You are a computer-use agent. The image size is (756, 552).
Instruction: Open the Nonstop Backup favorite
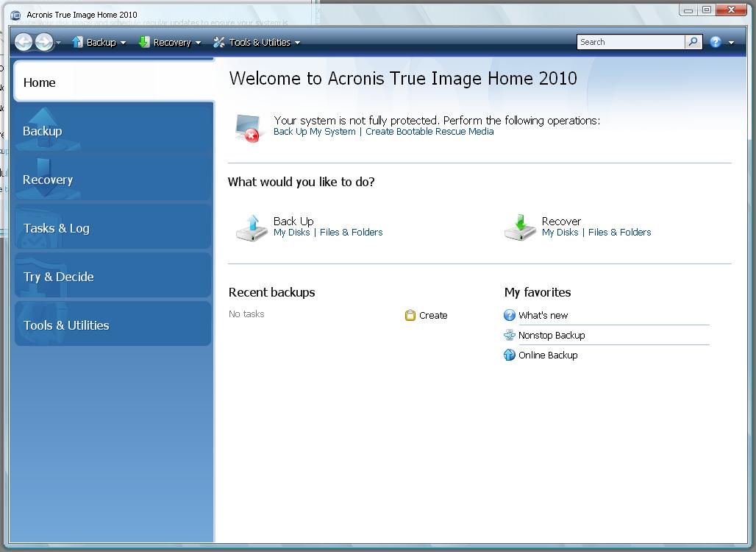coord(552,335)
